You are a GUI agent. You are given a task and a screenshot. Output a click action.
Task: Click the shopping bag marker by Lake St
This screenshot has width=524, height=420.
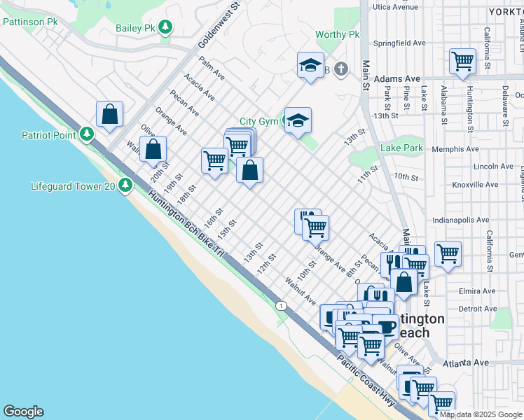404,283
